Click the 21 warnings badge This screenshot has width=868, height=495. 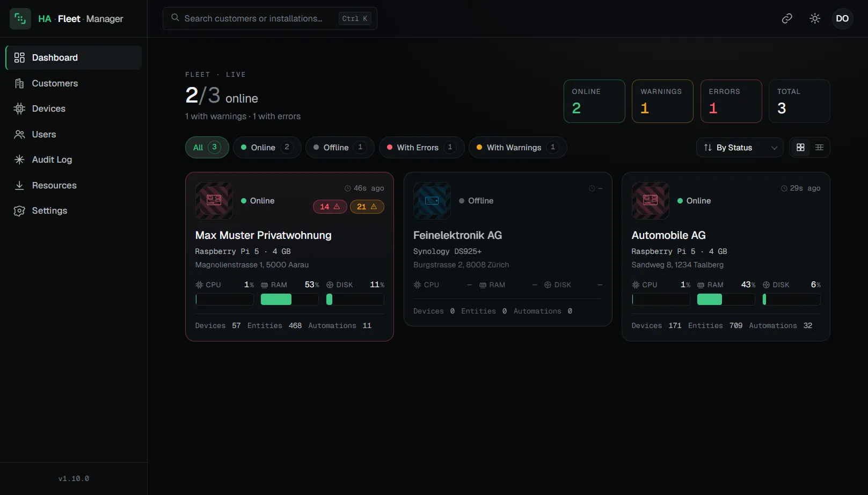pos(367,207)
